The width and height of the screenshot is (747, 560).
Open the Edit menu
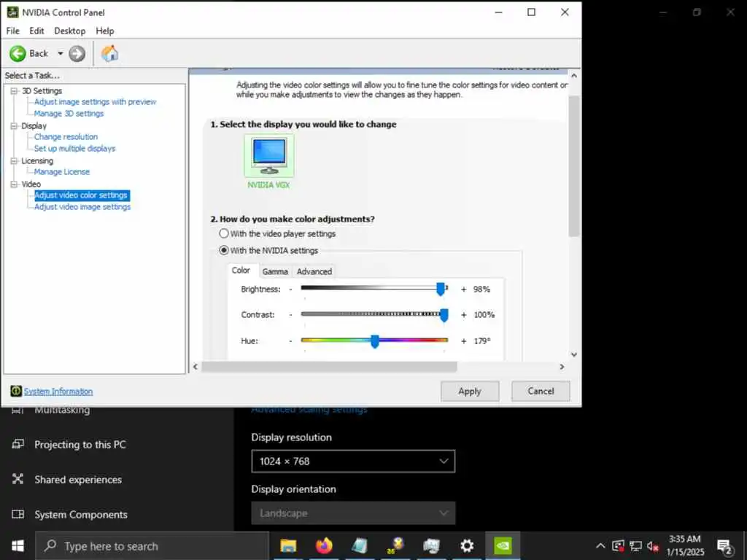point(36,31)
